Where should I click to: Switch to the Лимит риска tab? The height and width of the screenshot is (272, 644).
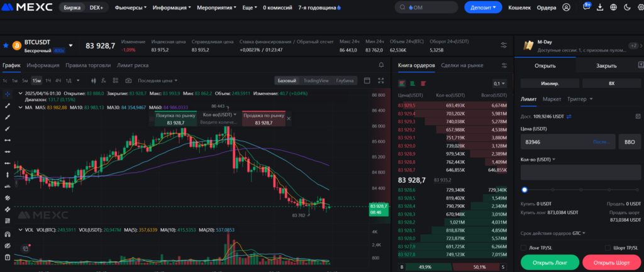point(133,65)
